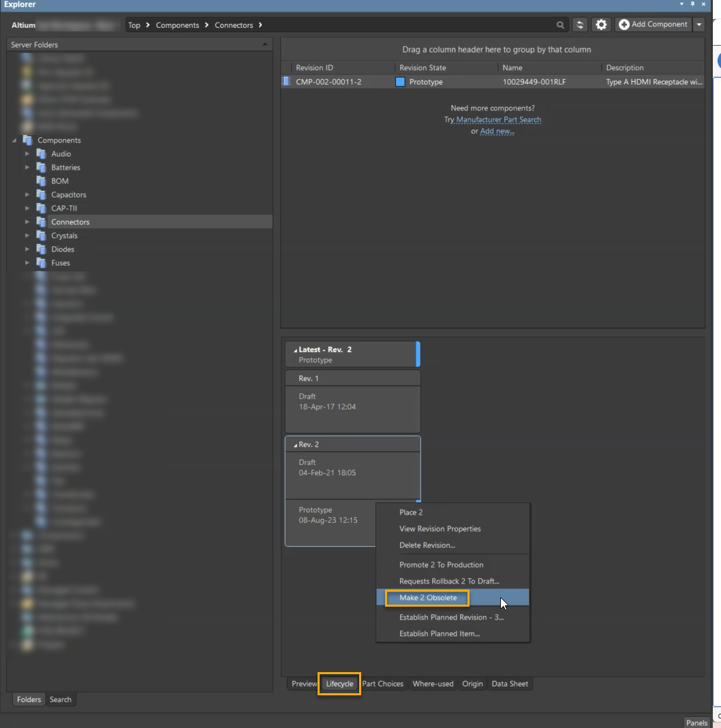721x728 pixels.
Task: Open settings via the gear icon
Action: point(601,25)
